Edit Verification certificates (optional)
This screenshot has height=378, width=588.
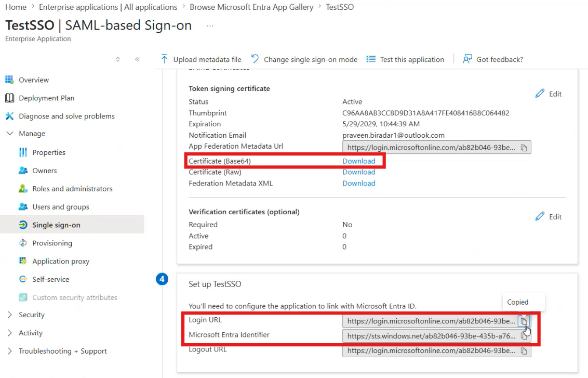(548, 217)
